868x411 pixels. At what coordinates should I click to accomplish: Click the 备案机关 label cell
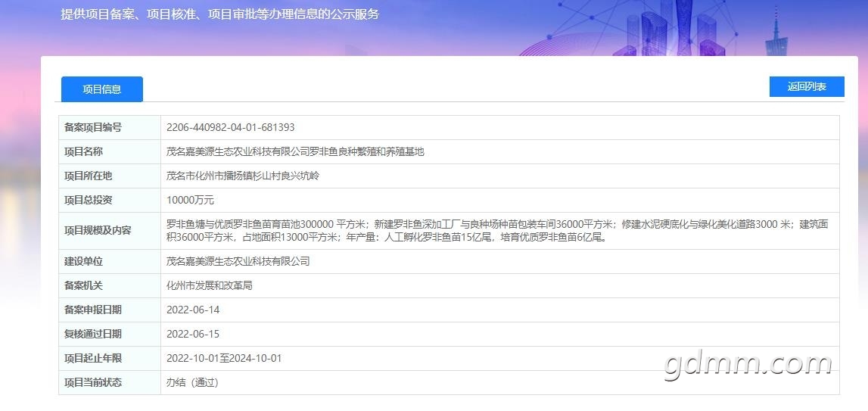(110, 286)
